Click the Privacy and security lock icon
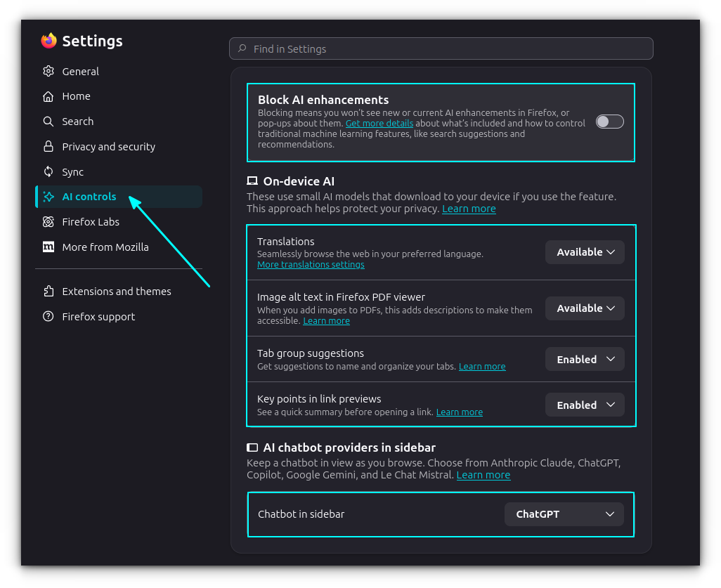This screenshot has width=721, height=588. pos(48,147)
